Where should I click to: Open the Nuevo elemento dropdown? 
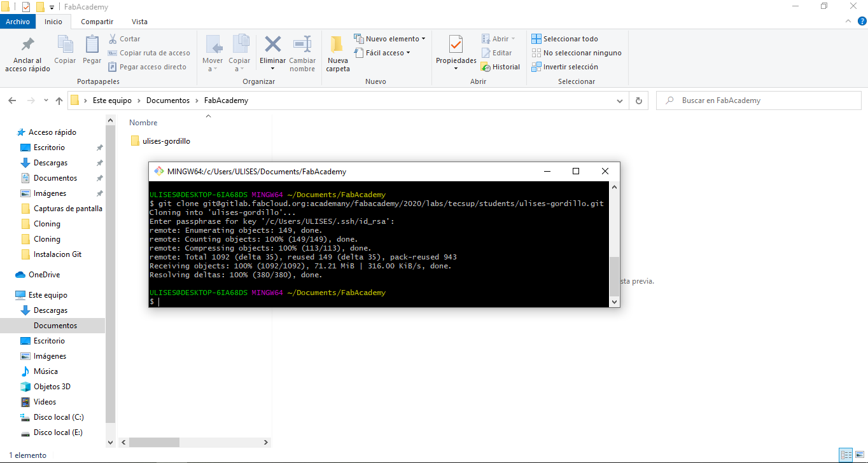pos(390,39)
